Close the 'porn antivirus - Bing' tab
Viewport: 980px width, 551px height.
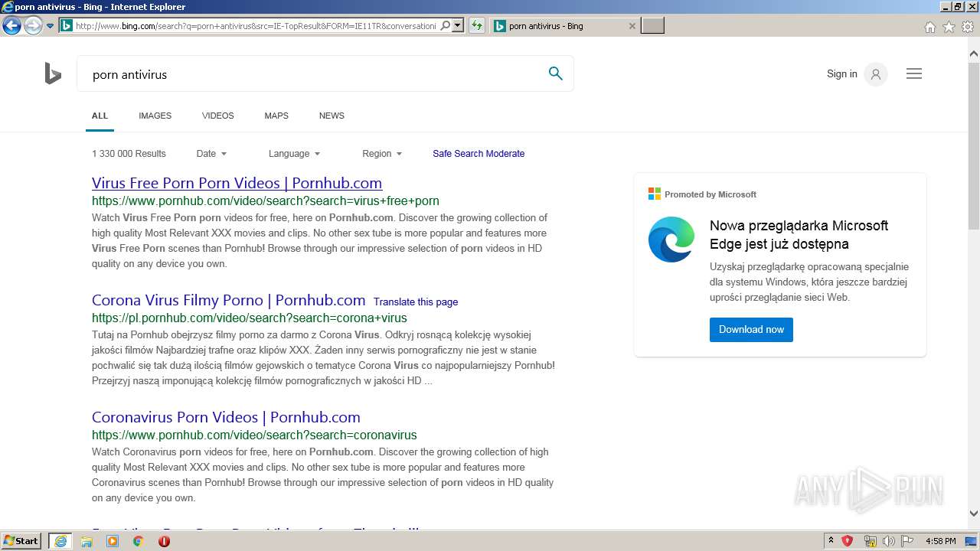(632, 26)
